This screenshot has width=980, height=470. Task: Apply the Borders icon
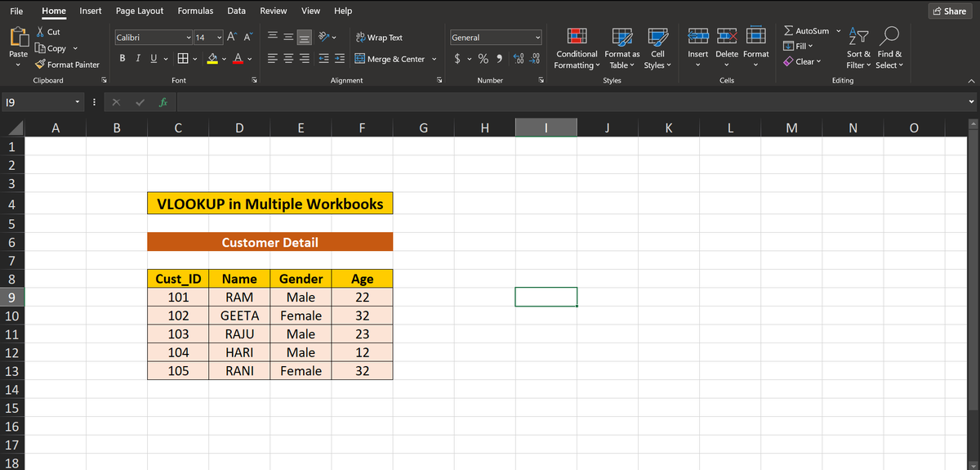(185, 59)
